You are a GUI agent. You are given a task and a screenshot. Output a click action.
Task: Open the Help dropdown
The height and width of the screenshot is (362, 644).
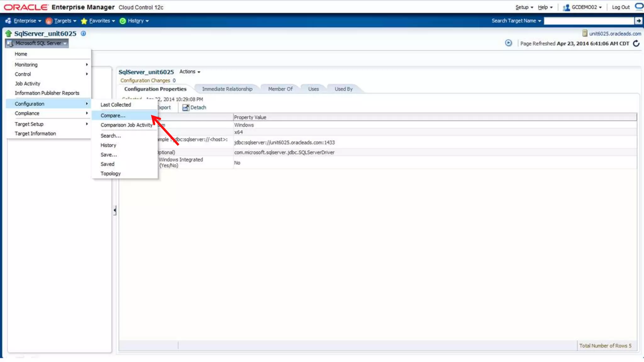[x=545, y=7]
